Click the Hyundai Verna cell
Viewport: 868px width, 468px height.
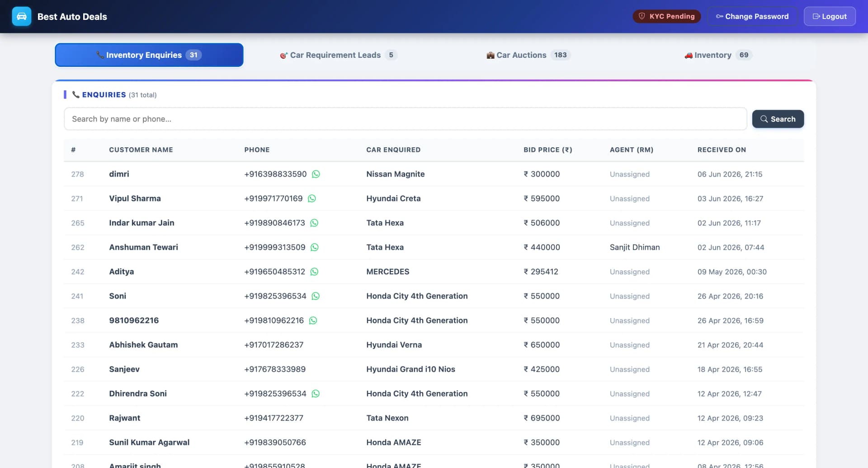(x=394, y=345)
